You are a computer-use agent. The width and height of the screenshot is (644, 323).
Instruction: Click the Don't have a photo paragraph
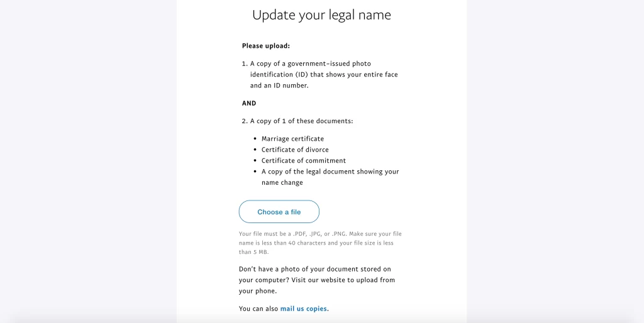point(317,280)
